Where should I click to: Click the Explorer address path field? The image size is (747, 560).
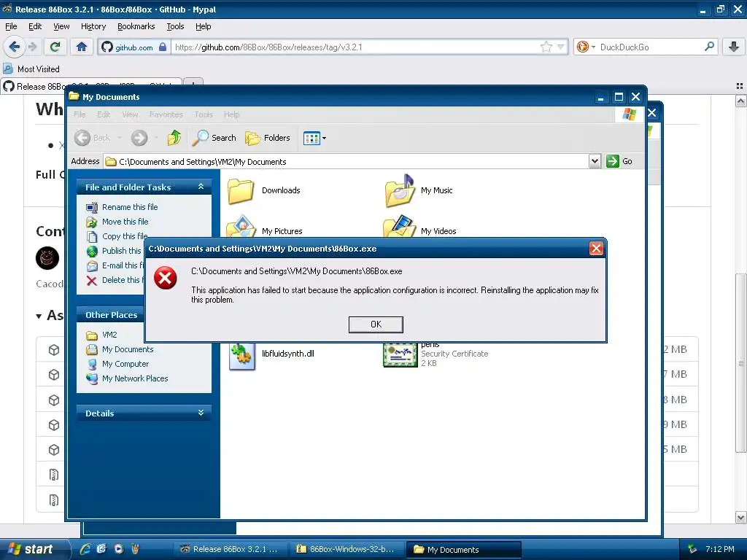click(x=346, y=161)
